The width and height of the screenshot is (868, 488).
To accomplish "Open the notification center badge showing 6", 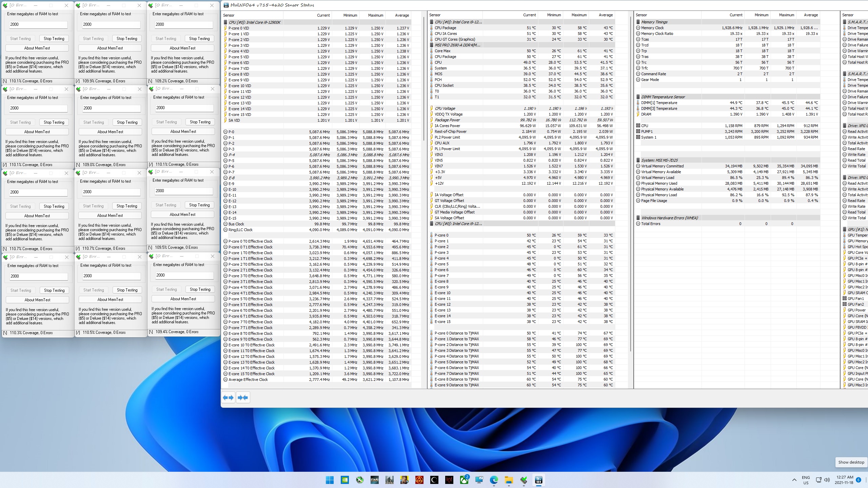I will 859,480.
